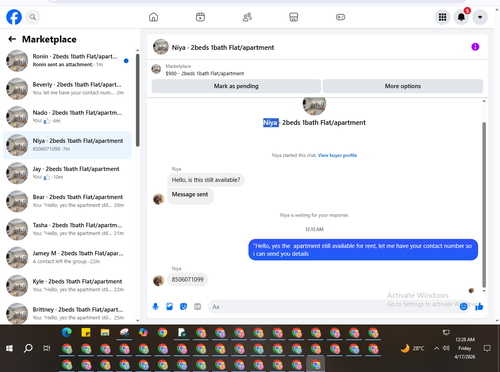Open the emoji picker in message box
The height and width of the screenshot is (372, 500).
(x=463, y=307)
